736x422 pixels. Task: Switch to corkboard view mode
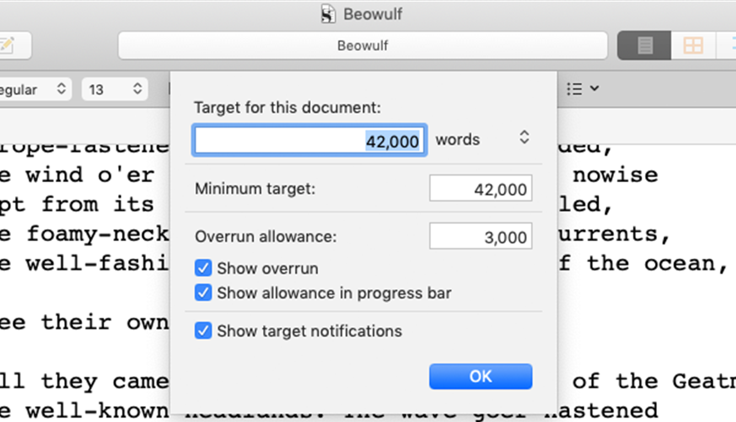[693, 46]
